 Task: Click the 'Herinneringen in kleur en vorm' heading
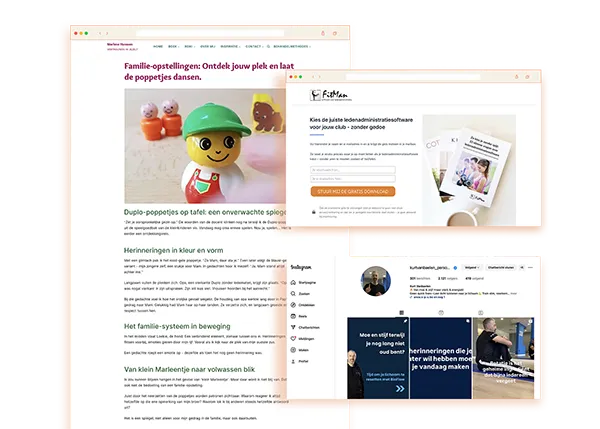(x=173, y=250)
